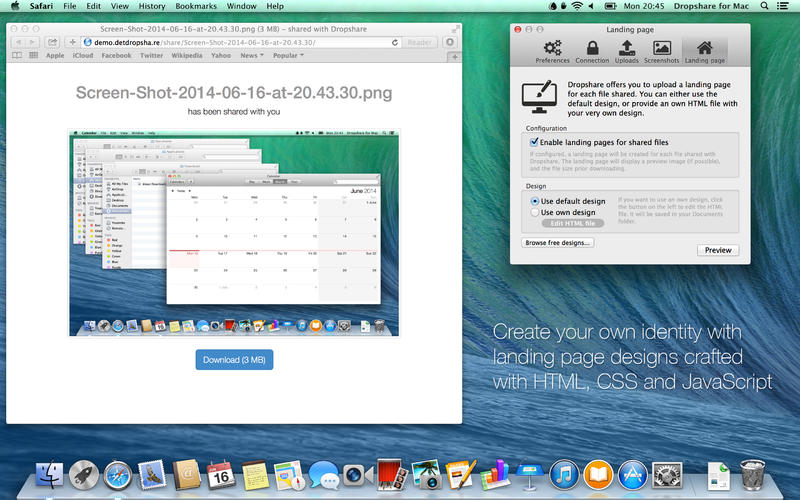Screen dimensions: 800x500
Task: Open Twitter bookmark link
Action: [x=152, y=55]
